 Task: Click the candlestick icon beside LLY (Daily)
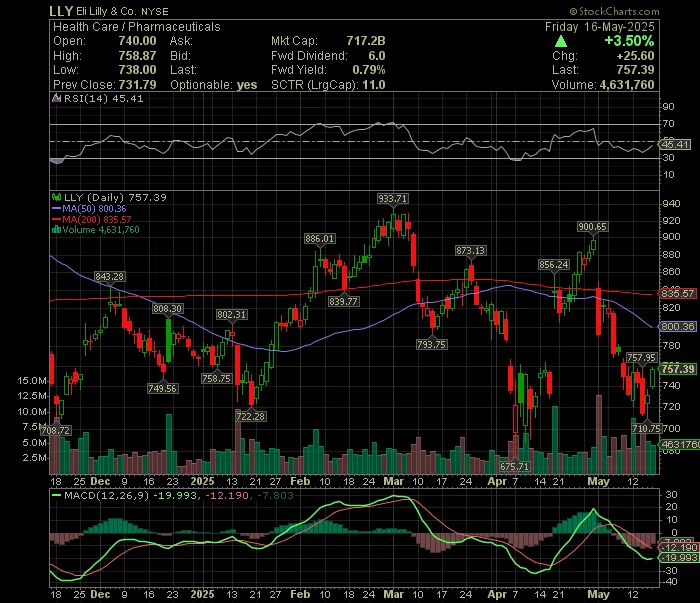(x=57, y=197)
